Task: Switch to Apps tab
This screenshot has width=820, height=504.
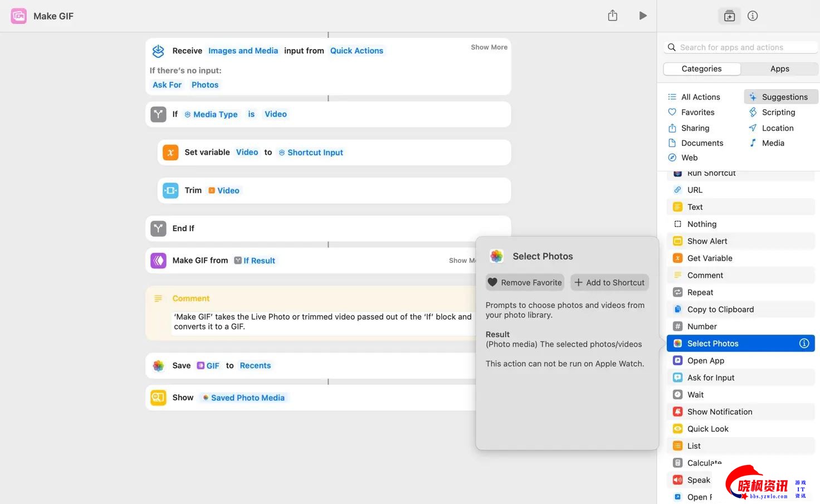Action: pyautogui.click(x=779, y=68)
